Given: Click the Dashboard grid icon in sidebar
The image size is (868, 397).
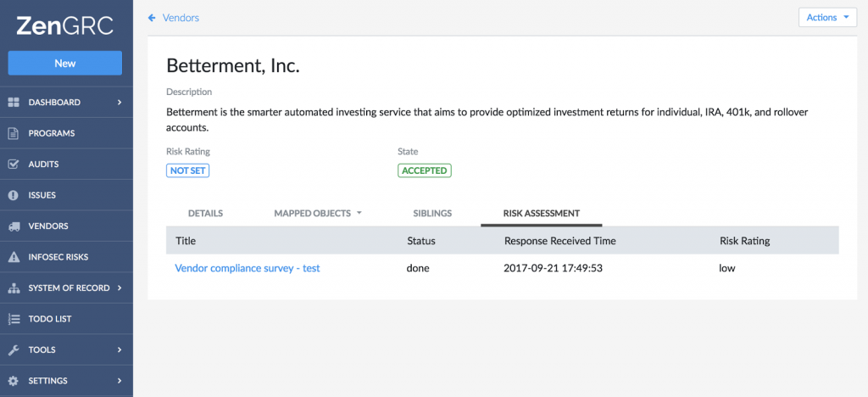Looking at the screenshot, I should tap(14, 103).
